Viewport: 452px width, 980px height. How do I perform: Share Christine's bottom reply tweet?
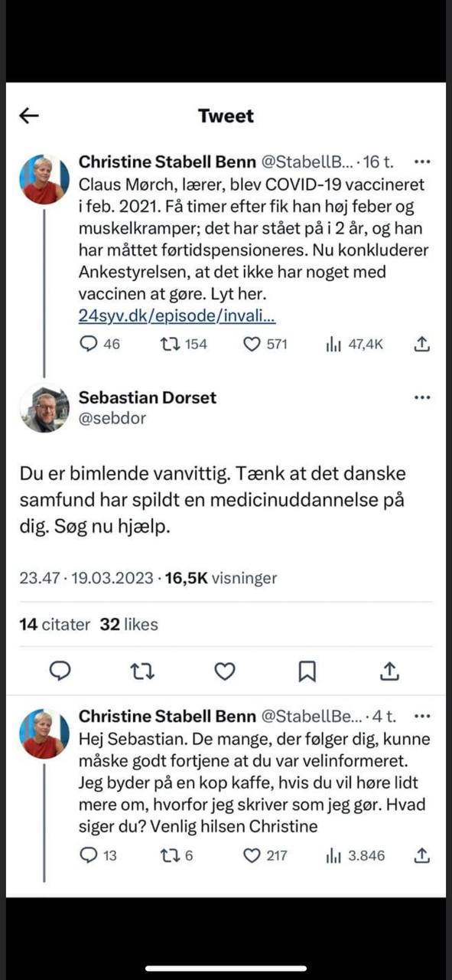point(421,855)
